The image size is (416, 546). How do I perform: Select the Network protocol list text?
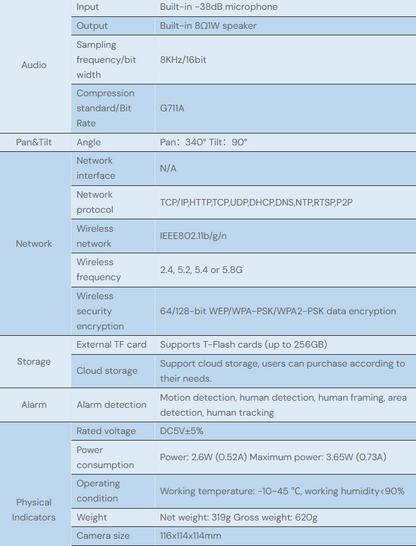[256, 202]
